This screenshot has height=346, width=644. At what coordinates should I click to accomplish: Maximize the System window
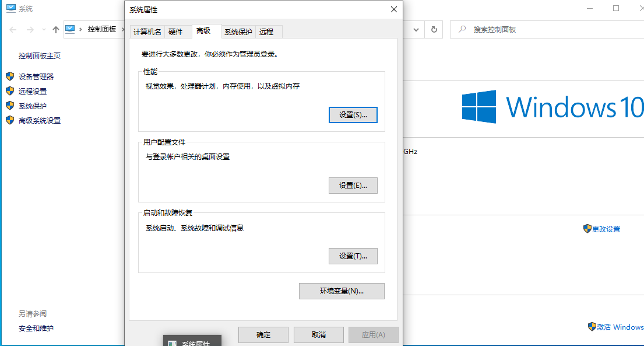click(615, 9)
